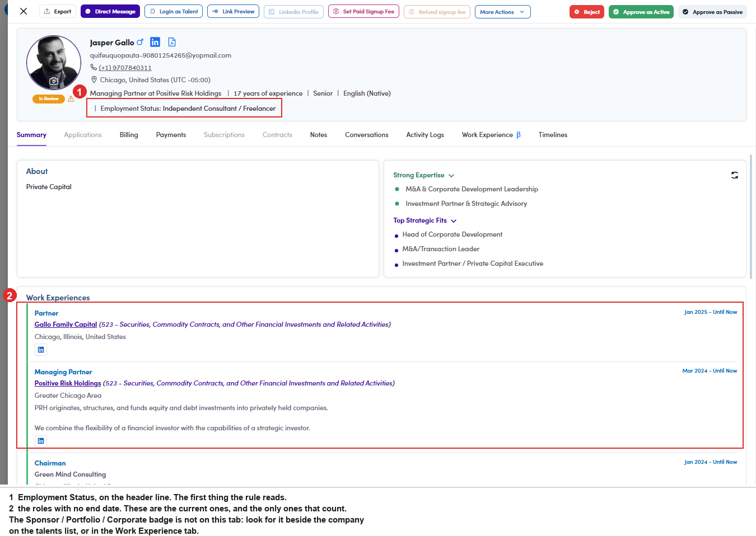Viewport: 756px width, 536px height.
Task: Click the summary panel vertical scrollbar
Action: pos(751,217)
